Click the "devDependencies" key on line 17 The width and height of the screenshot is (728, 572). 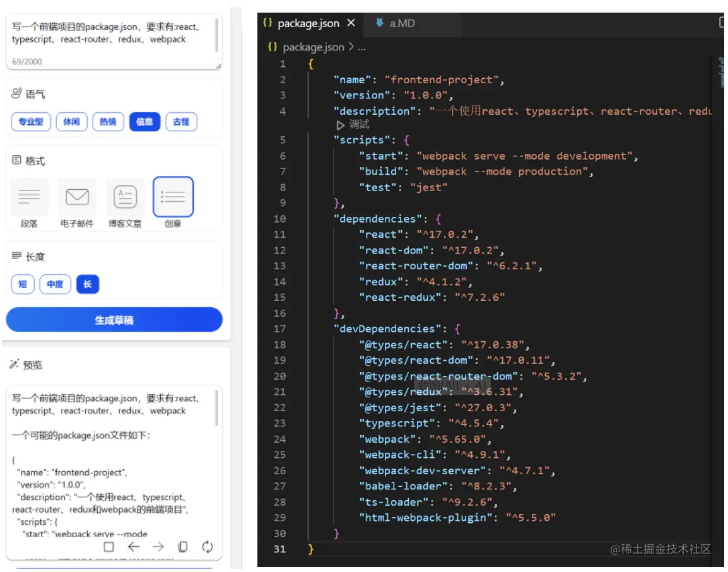coord(387,329)
